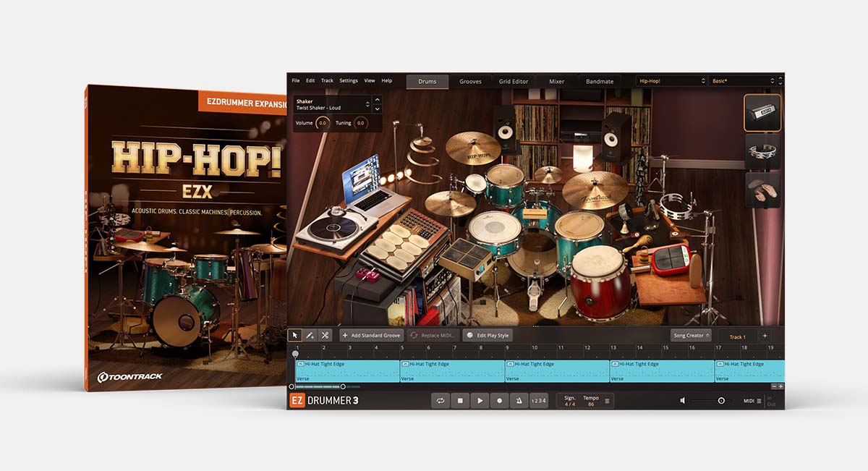Click the Volume knob
This screenshot has width=868, height=471.
323,123
